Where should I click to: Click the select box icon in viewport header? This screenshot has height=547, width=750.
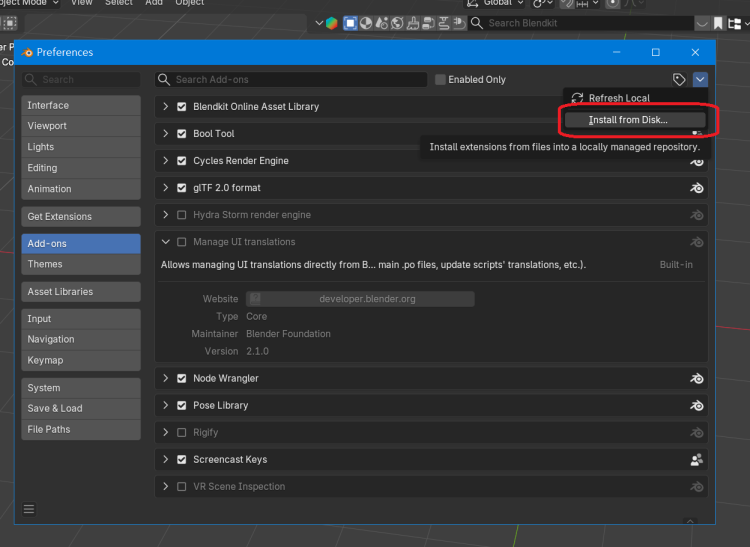coord(9,23)
